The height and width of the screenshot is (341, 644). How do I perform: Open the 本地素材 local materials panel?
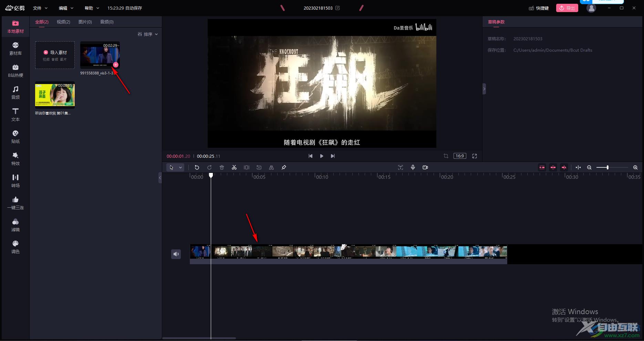(15, 27)
